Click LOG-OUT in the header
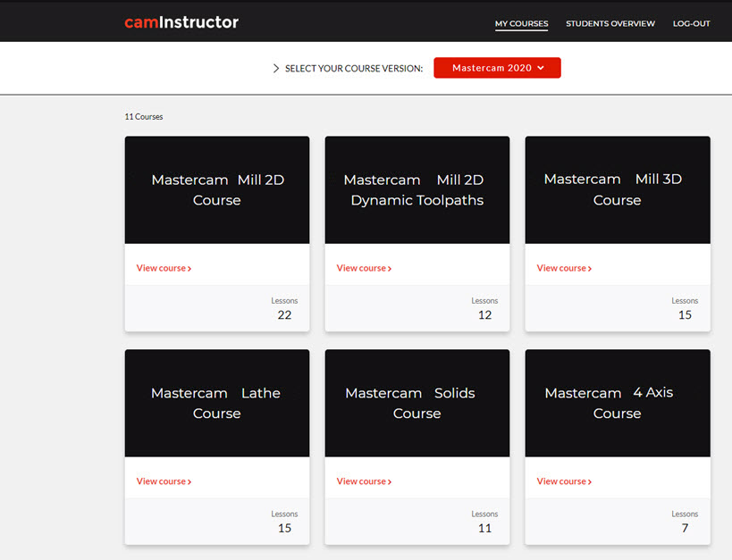 click(x=691, y=23)
